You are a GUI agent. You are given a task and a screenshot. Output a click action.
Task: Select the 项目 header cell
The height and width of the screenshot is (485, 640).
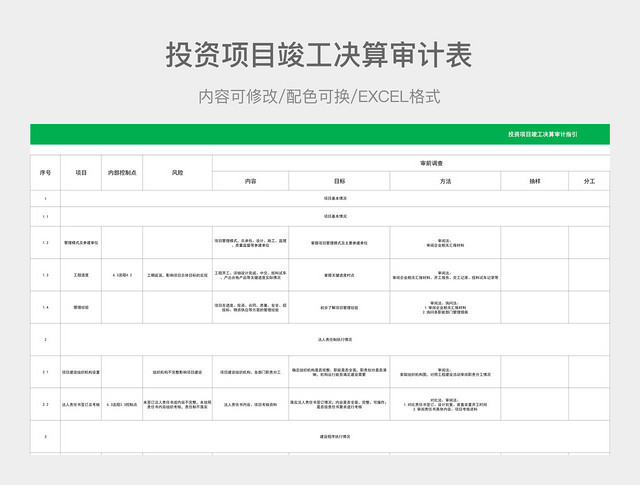coord(81,173)
